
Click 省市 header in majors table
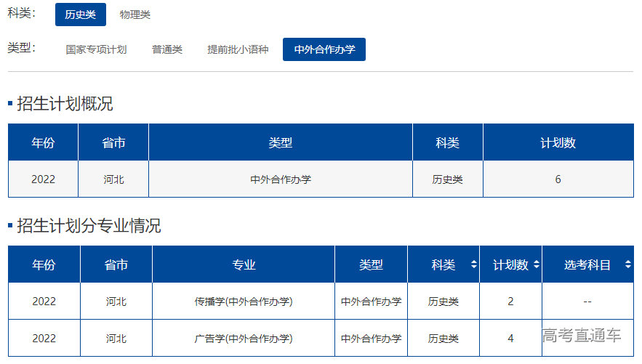pyautogui.click(x=116, y=264)
